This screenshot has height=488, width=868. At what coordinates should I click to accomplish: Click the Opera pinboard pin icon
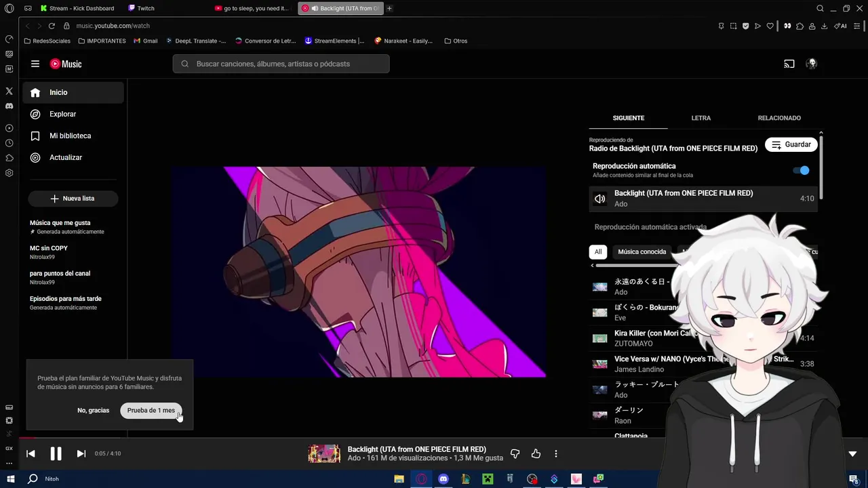[721, 26]
